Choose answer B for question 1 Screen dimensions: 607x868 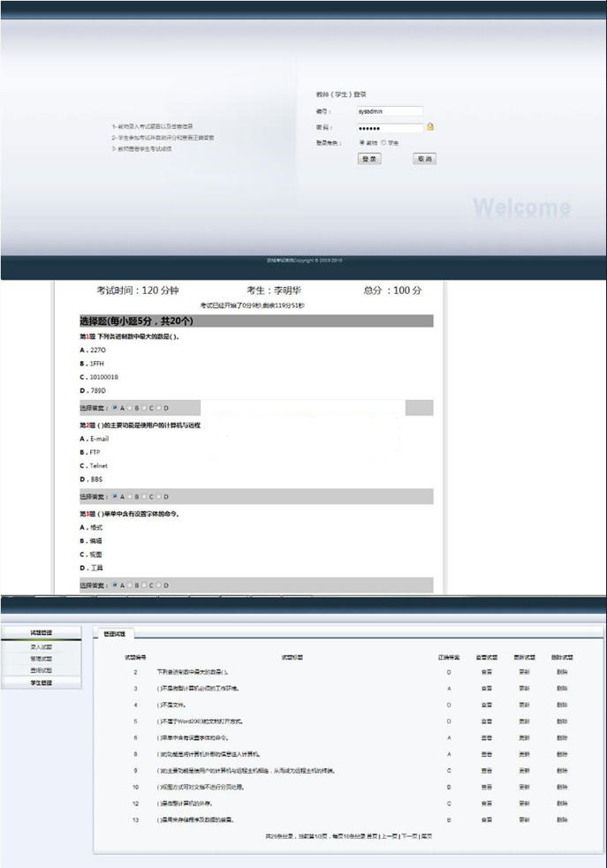(x=129, y=408)
